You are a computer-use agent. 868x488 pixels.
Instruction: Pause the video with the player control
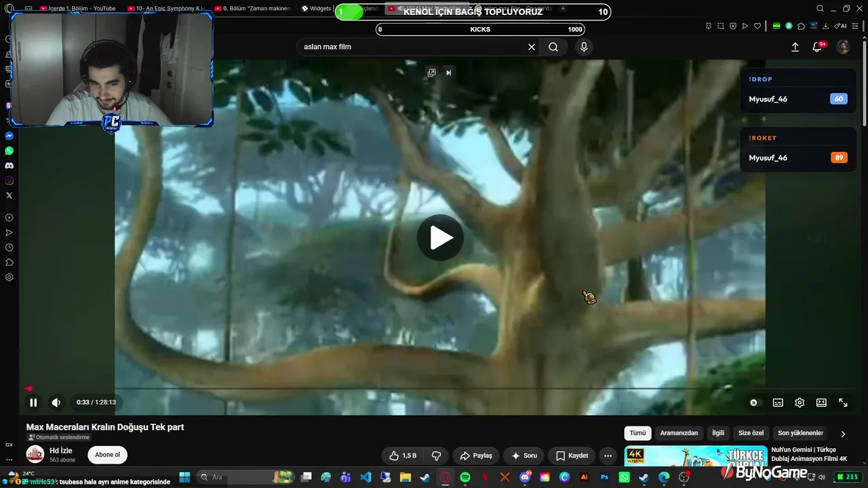(33, 403)
